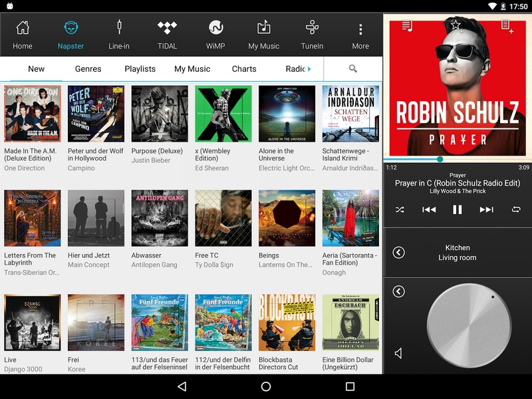Switch to the Charts tab
The width and height of the screenshot is (532, 399).
tap(244, 69)
